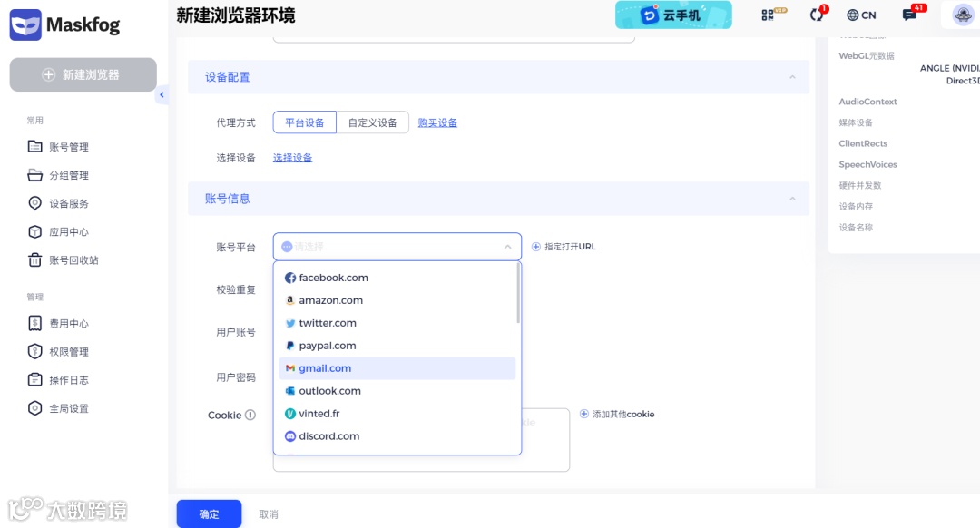Choose outlook.com from platform list
980x528 pixels.
397,390
